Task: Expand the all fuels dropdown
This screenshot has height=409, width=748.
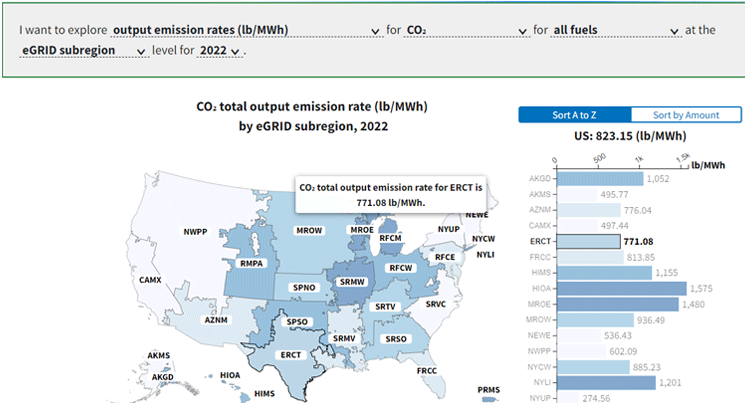Action: 616,30
